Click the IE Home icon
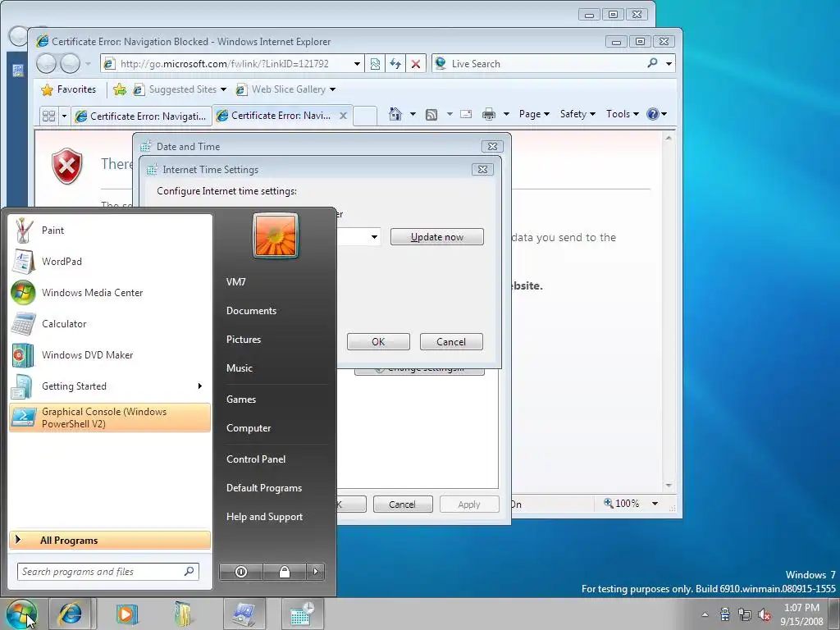 click(395, 114)
